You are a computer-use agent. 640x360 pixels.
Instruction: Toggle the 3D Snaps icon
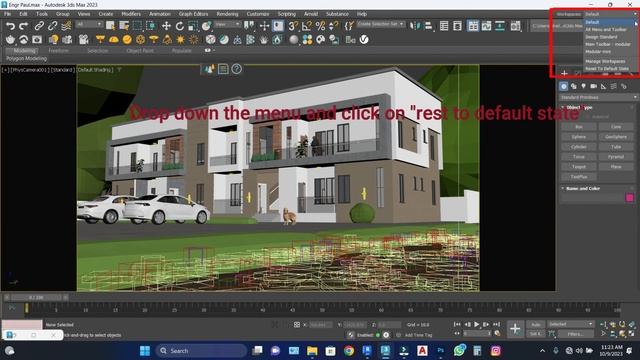click(293, 26)
